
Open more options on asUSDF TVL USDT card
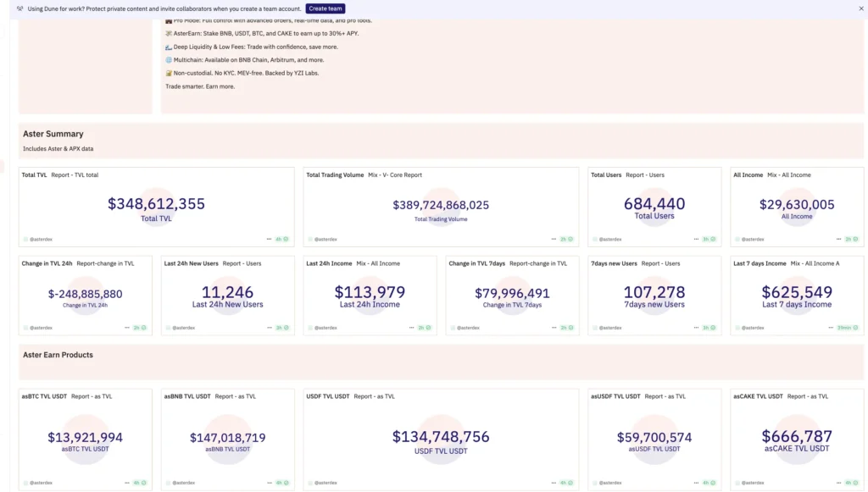coord(696,483)
